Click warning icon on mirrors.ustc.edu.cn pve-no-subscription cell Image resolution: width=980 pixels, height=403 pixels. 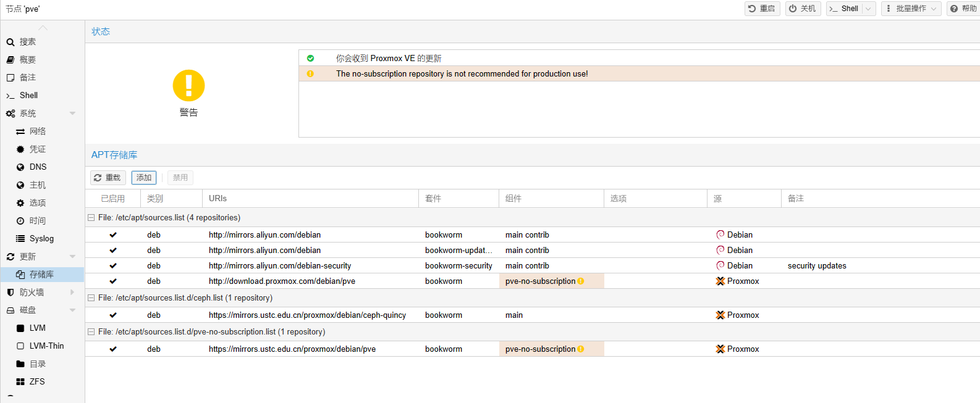pyautogui.click(x=581, y=349)
